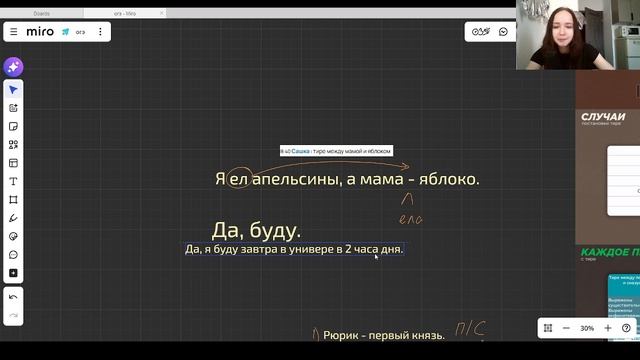Viewport: 640px width, 360px height.
Task: Select the Text tool
Action: click(13, 181)
